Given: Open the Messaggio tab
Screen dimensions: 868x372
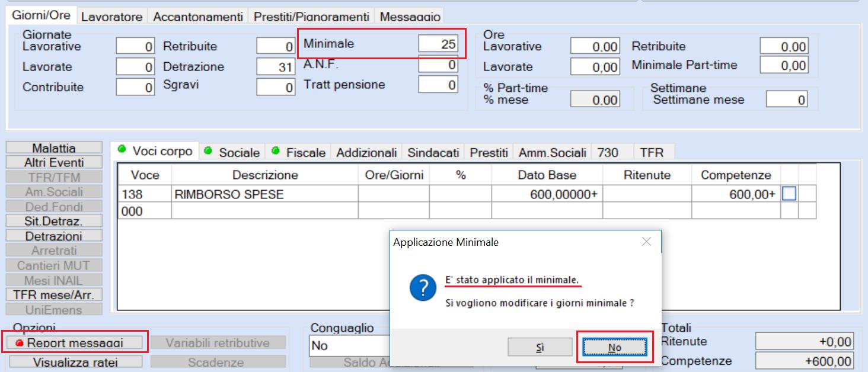Looking at the screenshot, I should coord(410,17).
